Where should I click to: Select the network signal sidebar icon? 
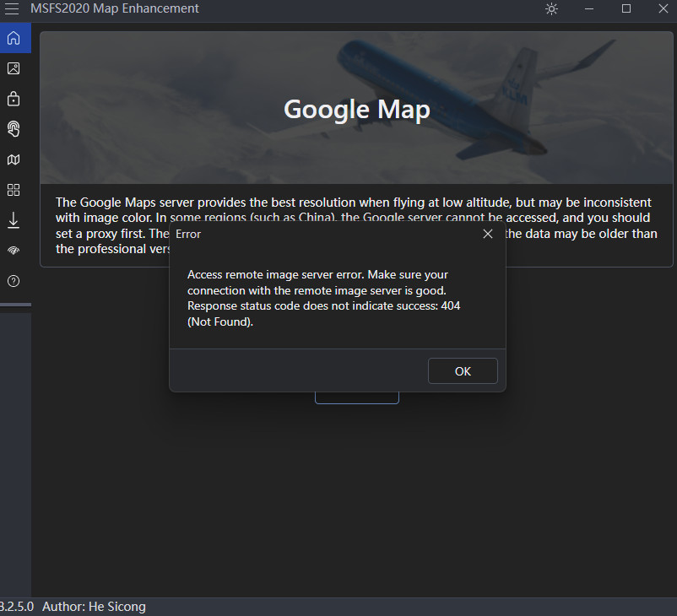[x=14, y=251]
